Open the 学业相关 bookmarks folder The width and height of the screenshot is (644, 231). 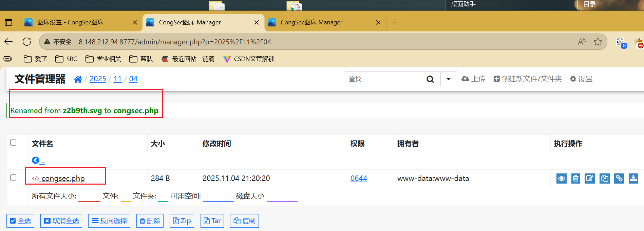coord(103,59)
